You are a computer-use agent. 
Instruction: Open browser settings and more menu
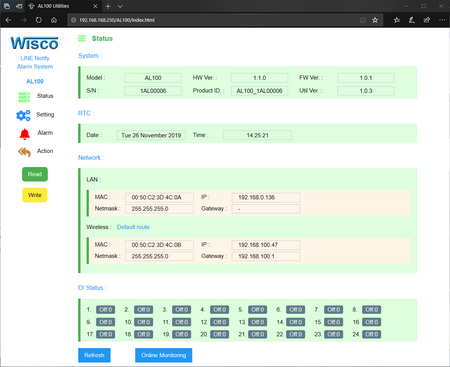442,20
